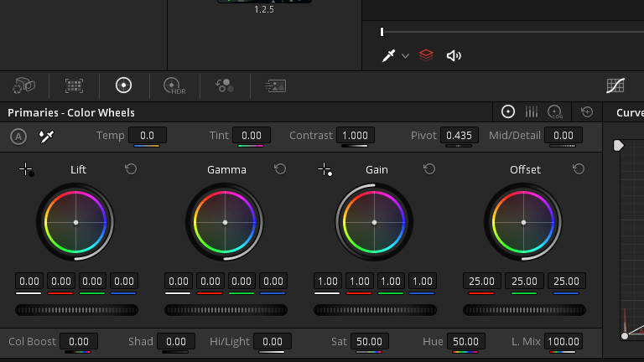This screenshot has width=644, height=362.
Task: Click the viewer playhead scrubber
Action: tap(382, 32)
